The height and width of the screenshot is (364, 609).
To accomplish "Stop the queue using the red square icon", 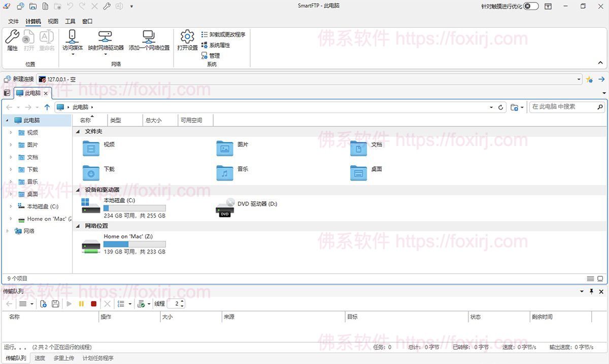I will pos(93,304).
